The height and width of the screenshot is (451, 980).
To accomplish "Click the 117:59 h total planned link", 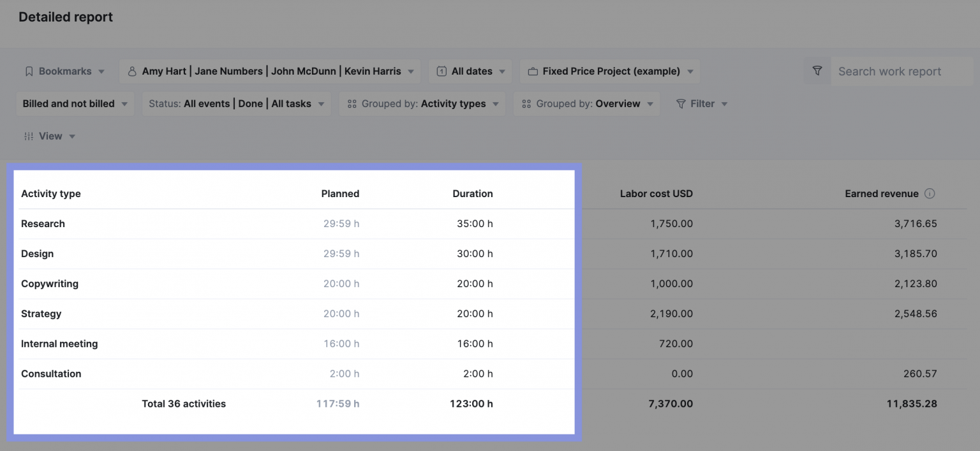I will pyautogui.click(x=338, y=403).
